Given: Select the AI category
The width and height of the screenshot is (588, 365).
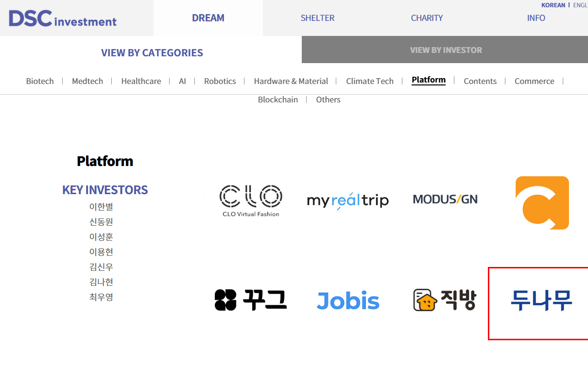Looking at the screenshot, I should 182,81.
